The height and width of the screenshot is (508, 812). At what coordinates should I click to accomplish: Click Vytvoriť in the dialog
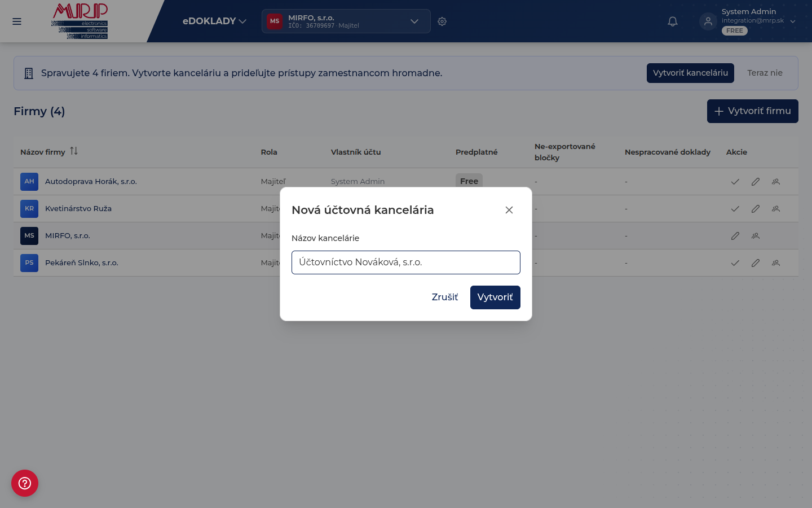[x=495, y=297]
